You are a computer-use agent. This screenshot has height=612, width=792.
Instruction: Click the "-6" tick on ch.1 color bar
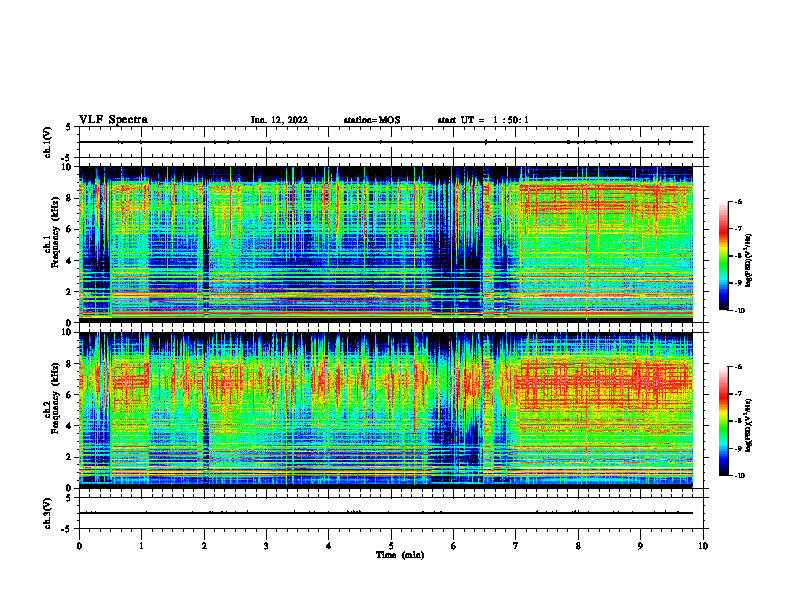[738, 201]
